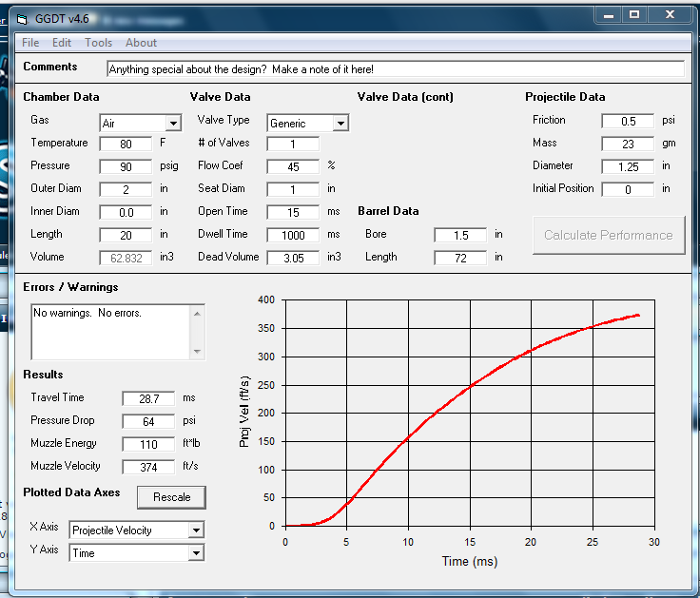Expand the Valve Type dropdown

[x=340, y=124]
